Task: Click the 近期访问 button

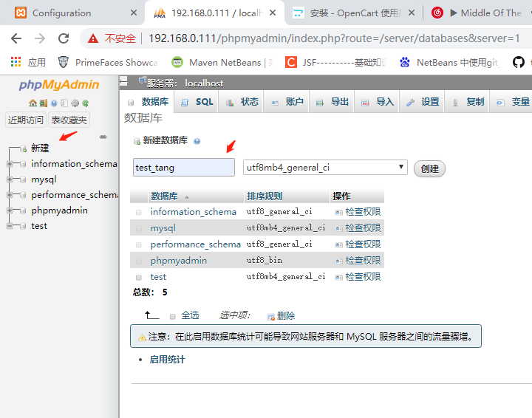Action: pyautogui.click(x=26, y=120)
